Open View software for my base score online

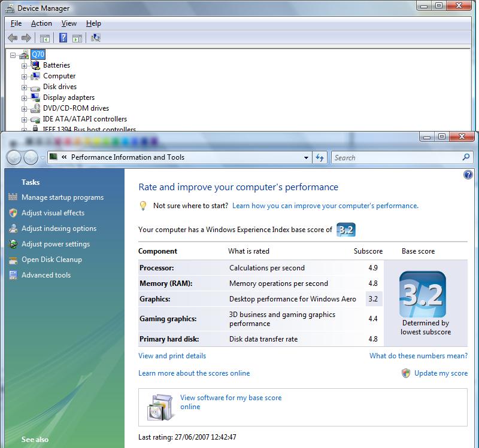coord(231,402)
